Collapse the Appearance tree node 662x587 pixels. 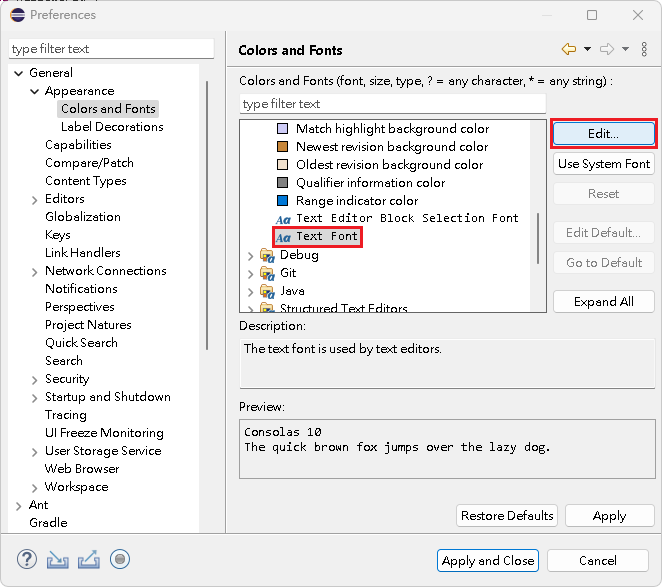click(35, 91)
